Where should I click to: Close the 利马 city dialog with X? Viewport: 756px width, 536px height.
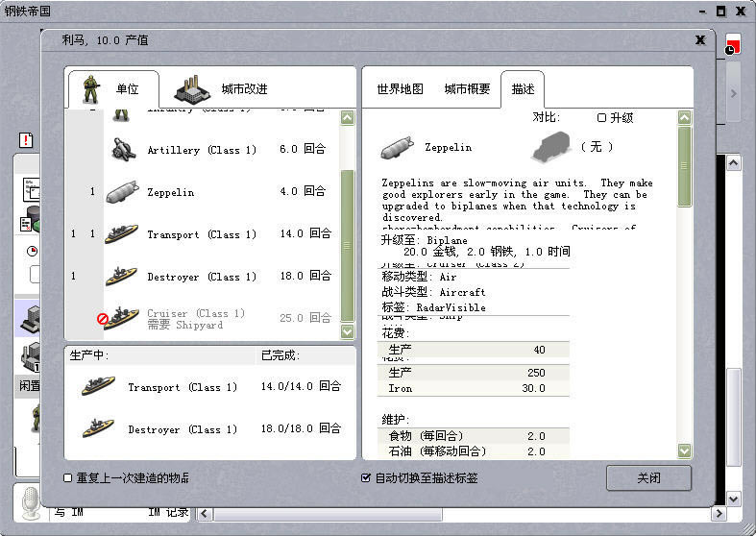point(700,40)
